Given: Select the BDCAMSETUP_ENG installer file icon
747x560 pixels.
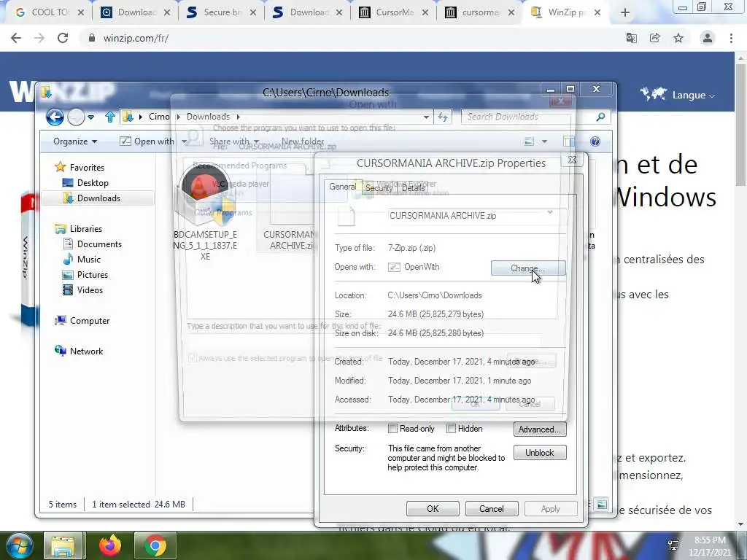Looking at the screenshot, I should [x=205, y=195].
